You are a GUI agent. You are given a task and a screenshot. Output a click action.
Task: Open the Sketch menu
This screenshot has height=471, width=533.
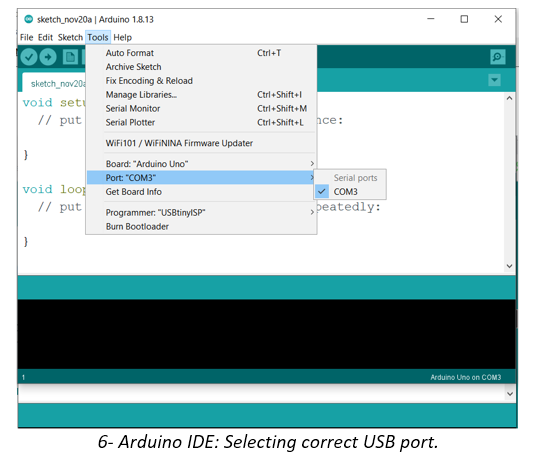coord(70,37)
